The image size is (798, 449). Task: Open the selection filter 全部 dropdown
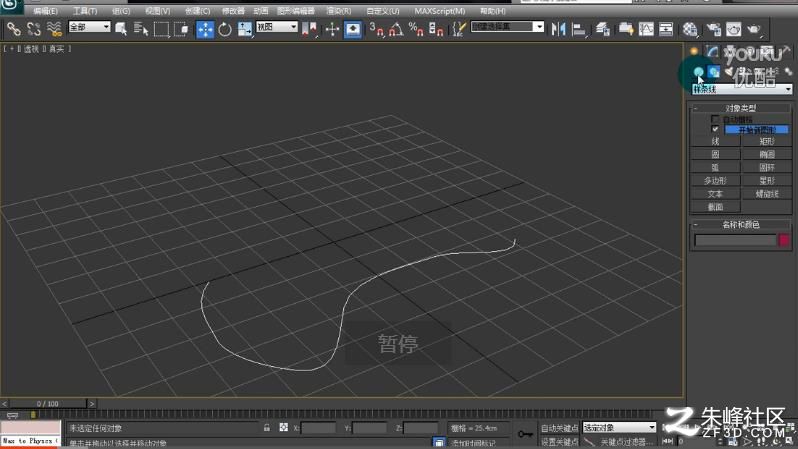click(89, 26)
